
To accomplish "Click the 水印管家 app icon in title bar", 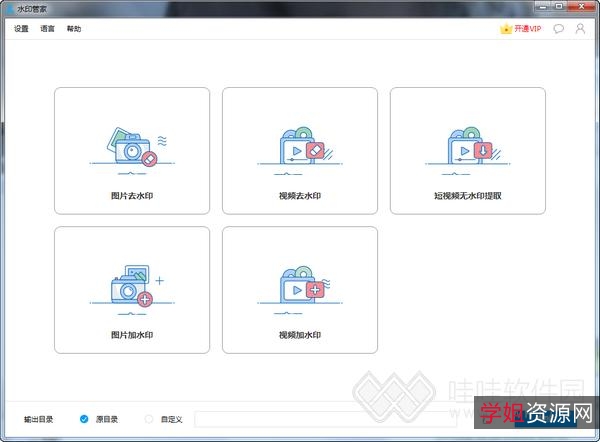I will [x=11, y=9].
